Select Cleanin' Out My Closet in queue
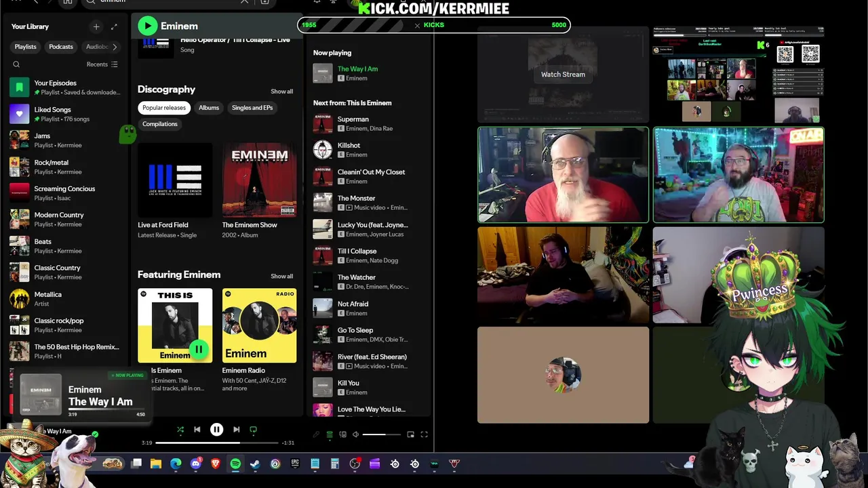The height and width of the screenshot is (488, 868). pos(370,176)
